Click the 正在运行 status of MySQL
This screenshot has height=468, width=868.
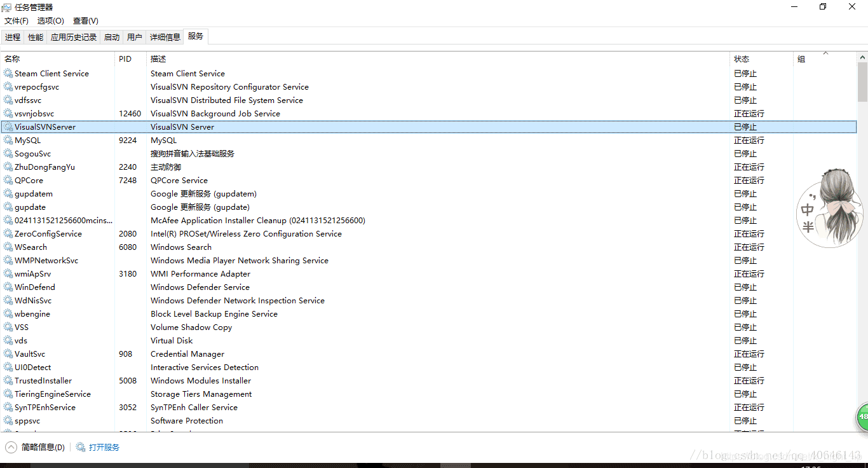[749, 141]
